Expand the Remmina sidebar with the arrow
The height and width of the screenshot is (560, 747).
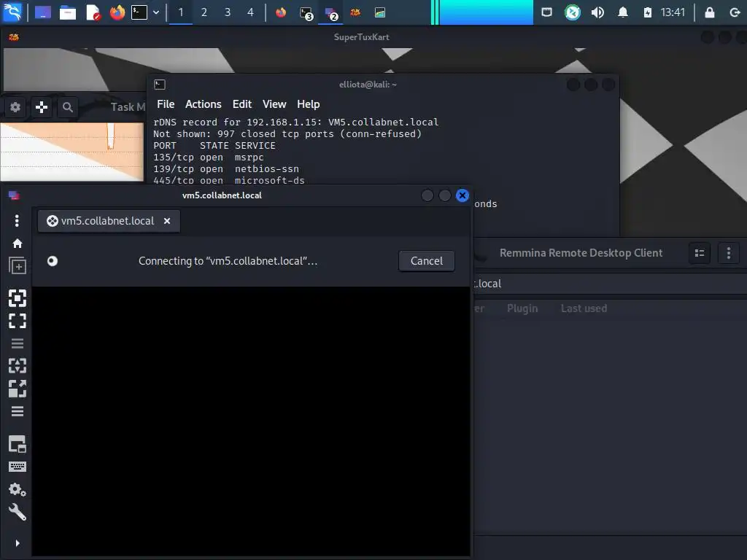pos(18,542)
